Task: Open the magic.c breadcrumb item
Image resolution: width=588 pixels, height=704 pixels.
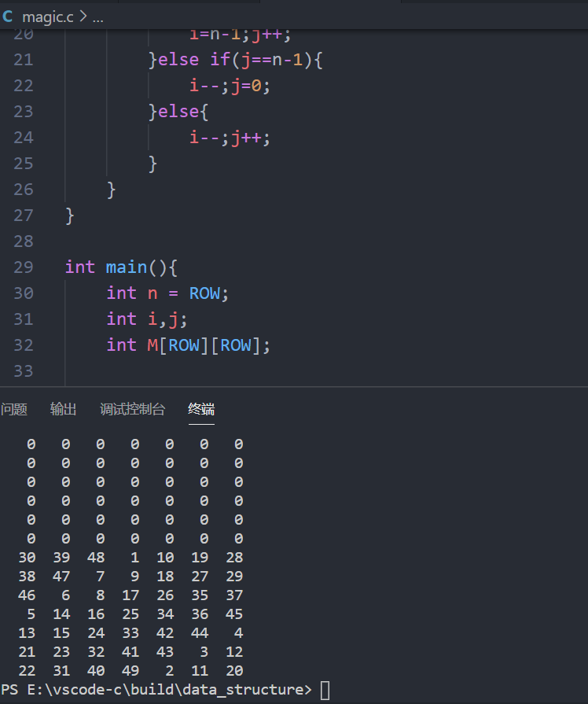Action: click(48, 17)
